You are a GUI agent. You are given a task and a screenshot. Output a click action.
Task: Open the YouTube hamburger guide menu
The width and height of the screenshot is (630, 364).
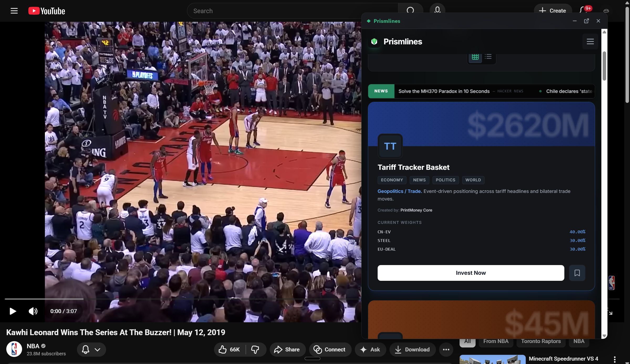[14, 11]
